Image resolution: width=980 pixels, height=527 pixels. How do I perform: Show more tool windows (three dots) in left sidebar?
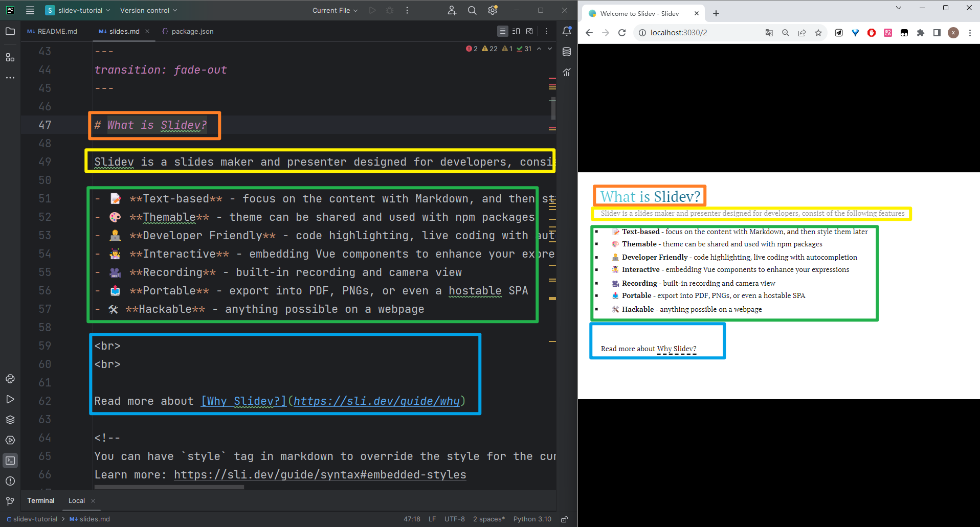(x=10, y=78)
